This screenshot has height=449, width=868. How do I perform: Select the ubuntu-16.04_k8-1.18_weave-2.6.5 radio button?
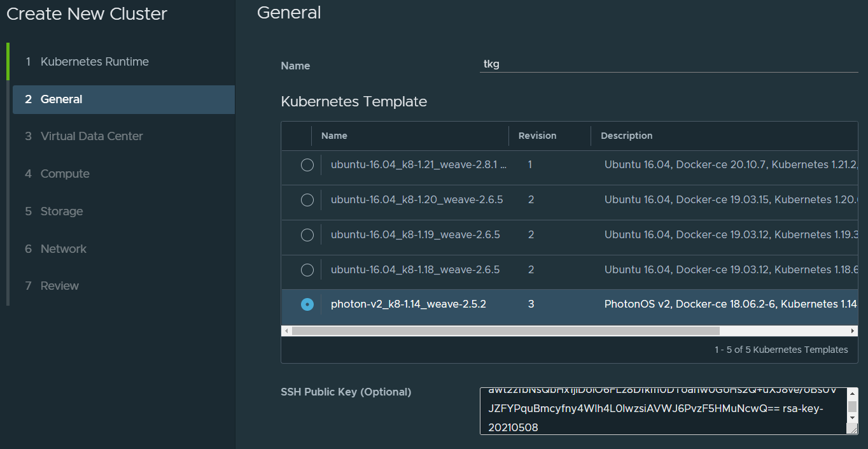(x=307, y=270)
